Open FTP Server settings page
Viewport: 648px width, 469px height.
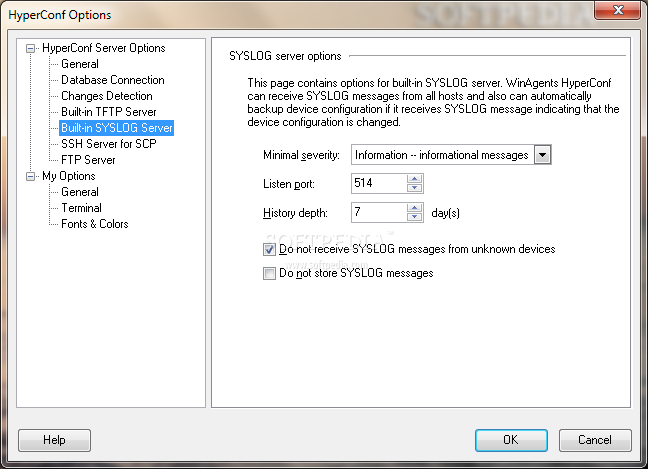pyautogui.click(x=88, y=160)
